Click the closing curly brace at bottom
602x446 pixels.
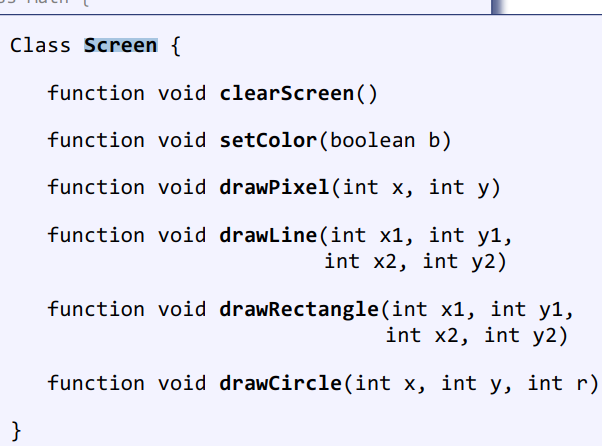(x=16, y=430)
